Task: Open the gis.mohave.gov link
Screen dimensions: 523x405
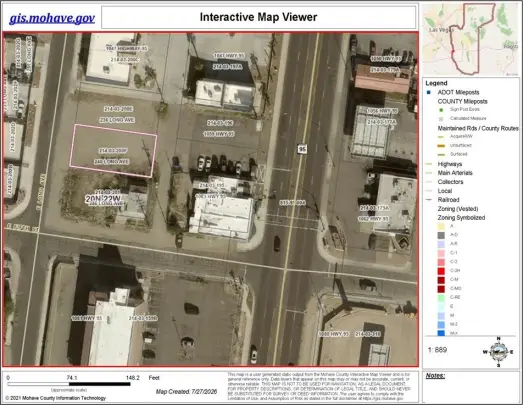Action: tap(52, 18)
